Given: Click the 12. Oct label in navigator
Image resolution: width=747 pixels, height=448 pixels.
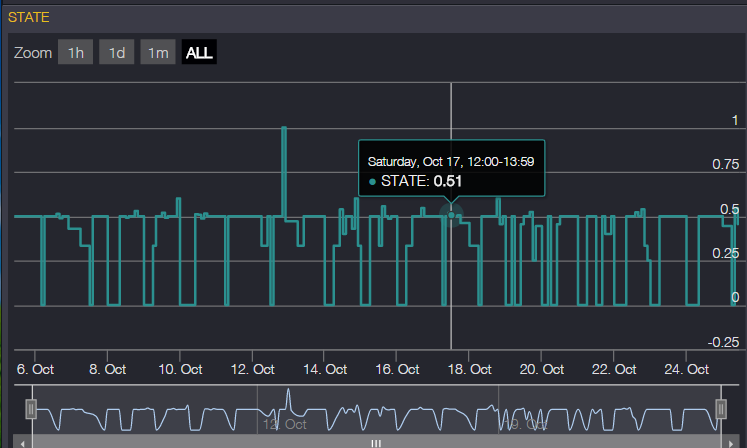Looking at the screenshot, I should click(x=284, y=424).
